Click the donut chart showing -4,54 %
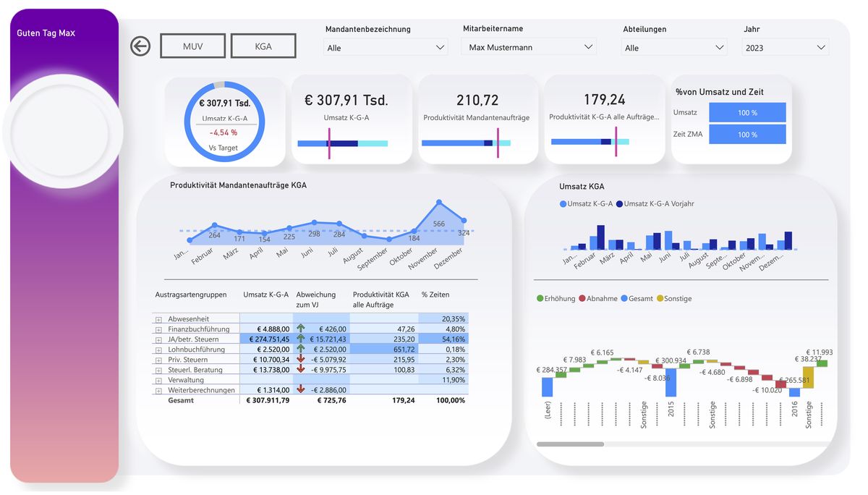 click(224, 123)
